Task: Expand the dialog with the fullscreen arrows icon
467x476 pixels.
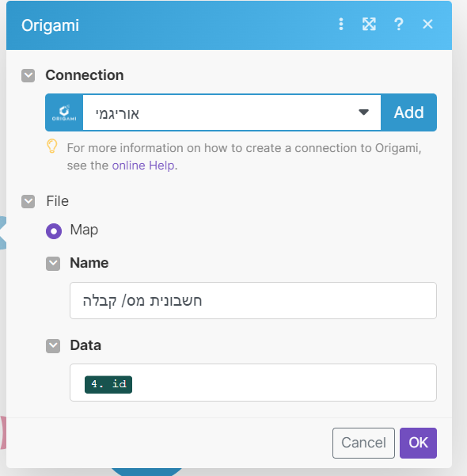Action: pos(369,24)
